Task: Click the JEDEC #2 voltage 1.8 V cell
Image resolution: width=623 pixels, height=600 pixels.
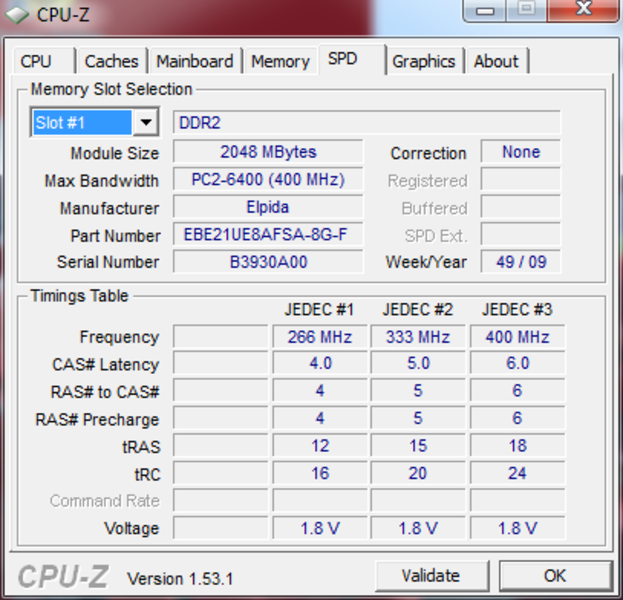Action: pos(418,528)
